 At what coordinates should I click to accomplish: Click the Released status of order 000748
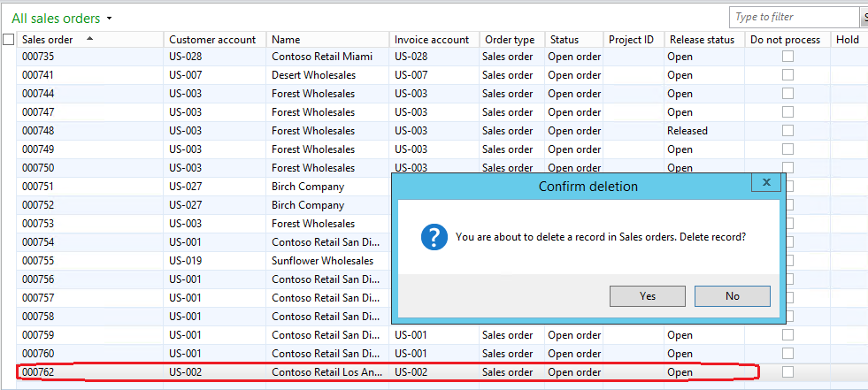(x=687, y=131)
